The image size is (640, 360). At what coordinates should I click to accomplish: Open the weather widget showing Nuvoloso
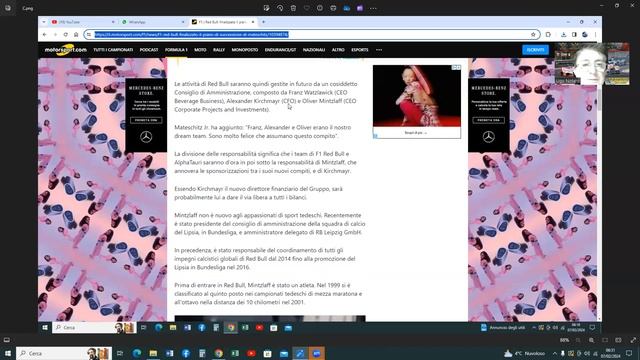coord(525,353)
